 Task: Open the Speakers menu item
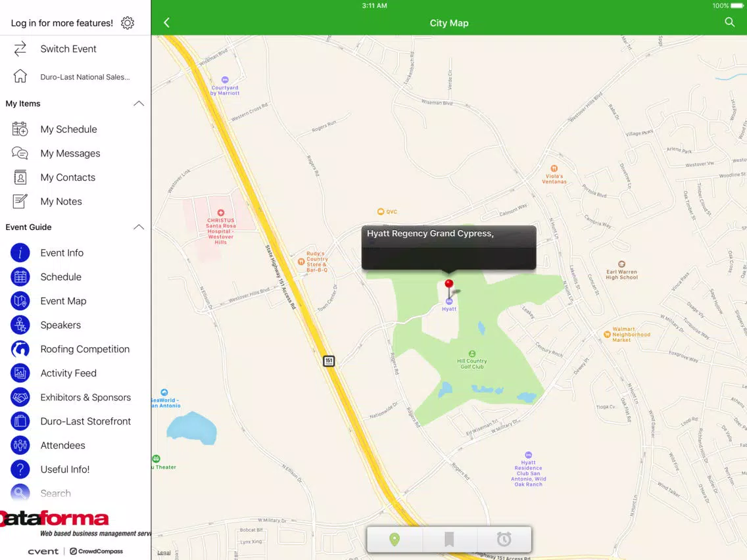[75, 325]
